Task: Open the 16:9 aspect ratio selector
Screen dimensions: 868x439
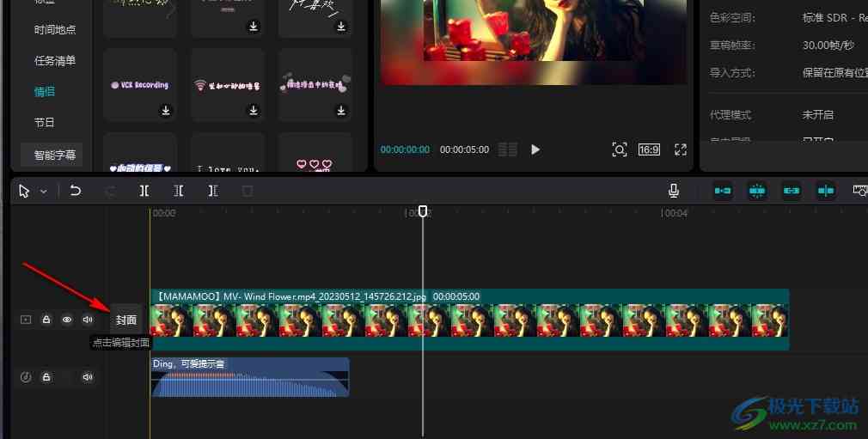Action: pyautogui.click(x=649, y=149)
